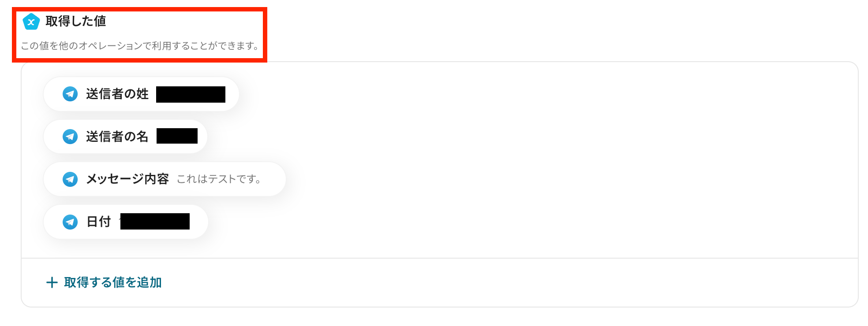Screen dimensions: 868x326
Task: Click the redacted value in 日付
Action: (x=155, y=222)
